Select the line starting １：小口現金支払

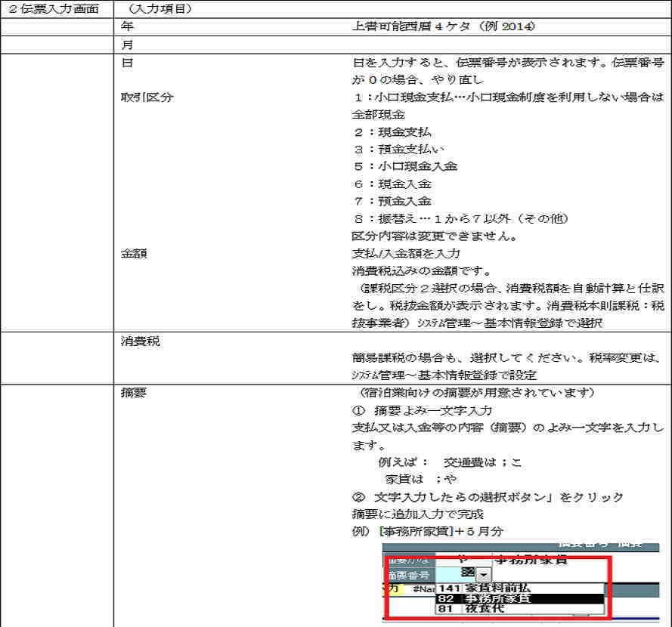point(508,97)
